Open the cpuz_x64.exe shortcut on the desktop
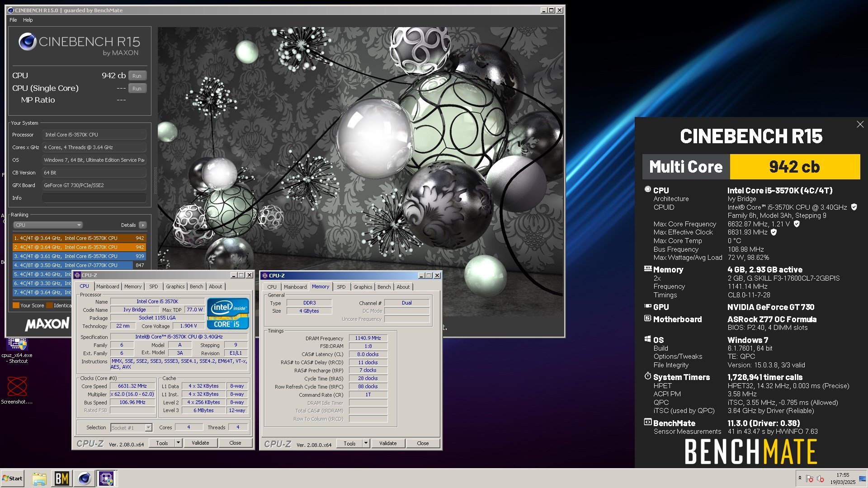 [x=17, y=350]
